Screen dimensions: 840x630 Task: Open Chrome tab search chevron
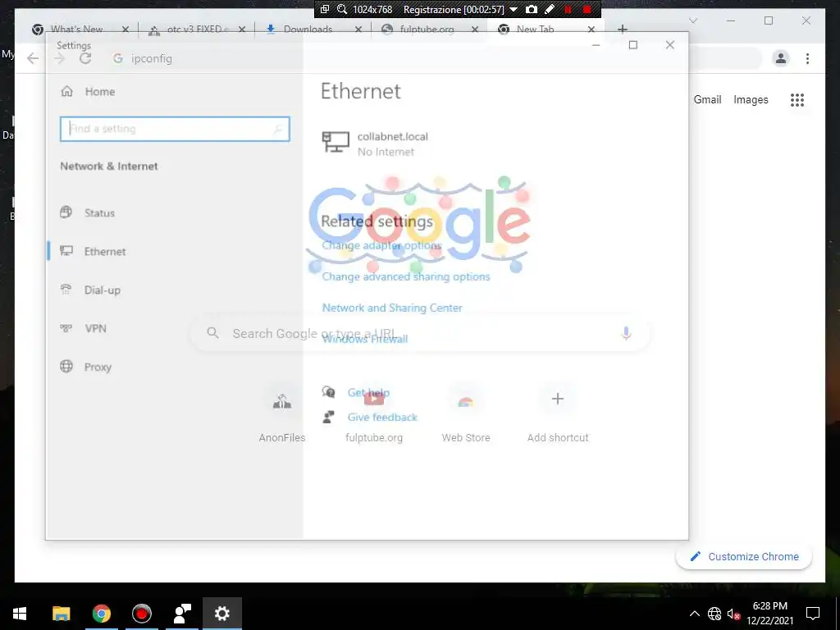tap(692, 21)
